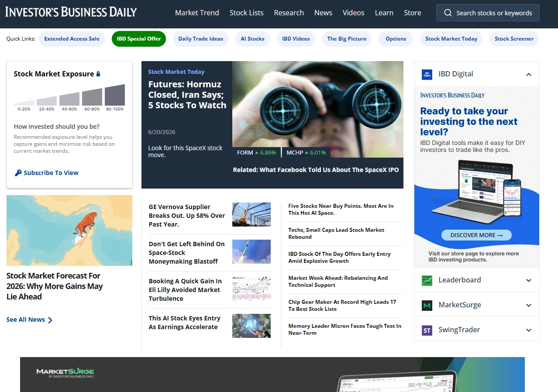Open Daily Trade Ideas quick link
The image size is (558, 392).
point(201,39)
